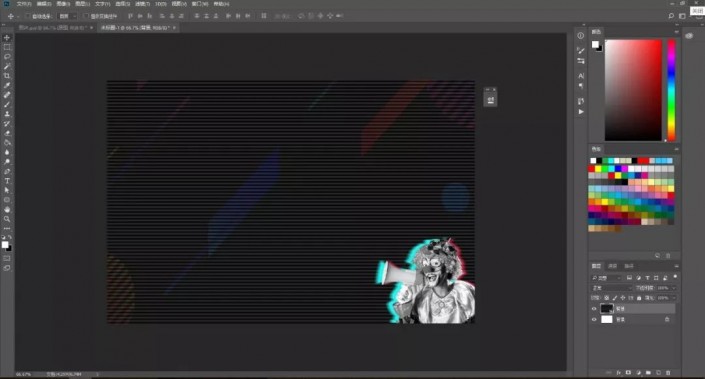Delete layer with Layers panel trash icon
Image resolution: width=705 pixels, height=379 pixels.
[x=668, y=373]
